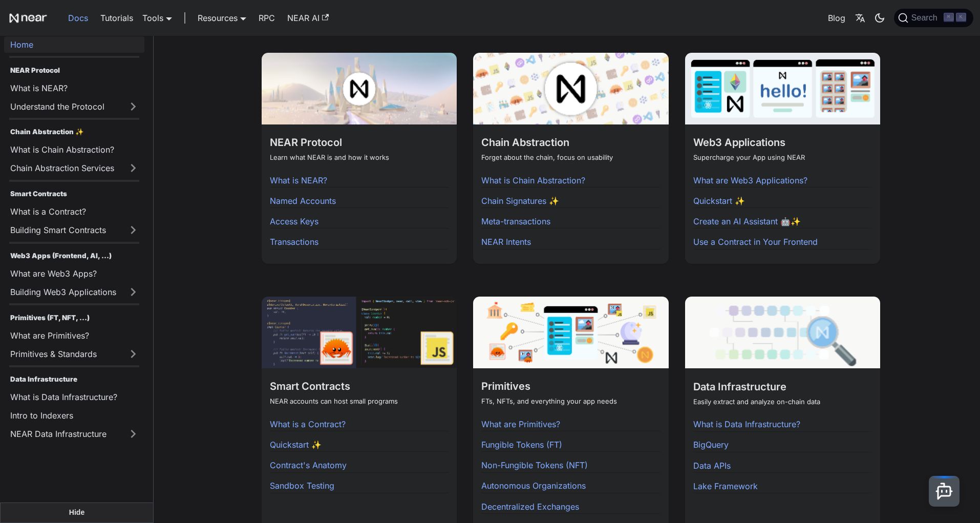
Task: Click the Data Infrastructure card image
Action: tap(782, 332)
